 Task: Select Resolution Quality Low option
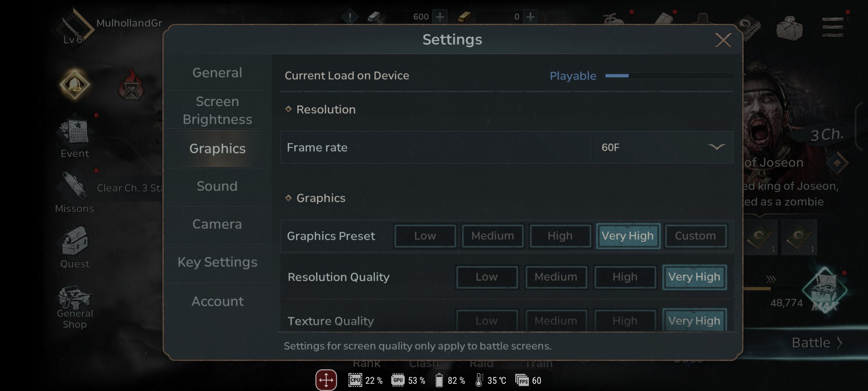(x=486, y=276)
